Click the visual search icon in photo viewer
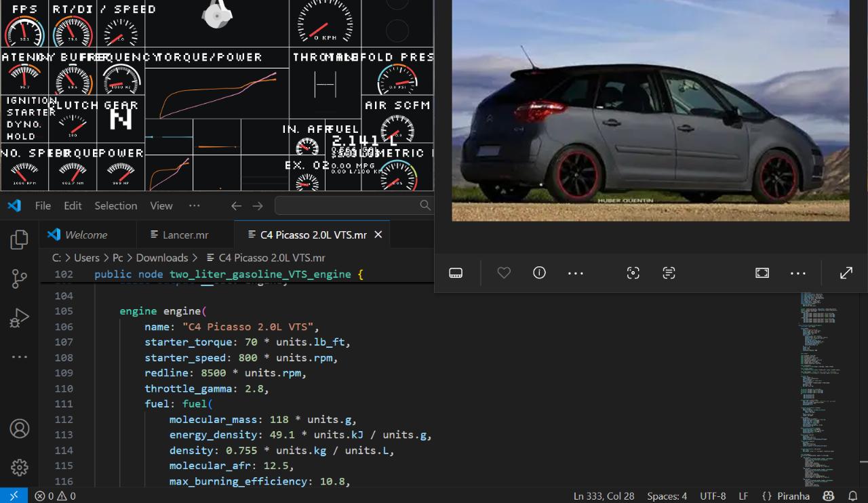 [633, 273]
